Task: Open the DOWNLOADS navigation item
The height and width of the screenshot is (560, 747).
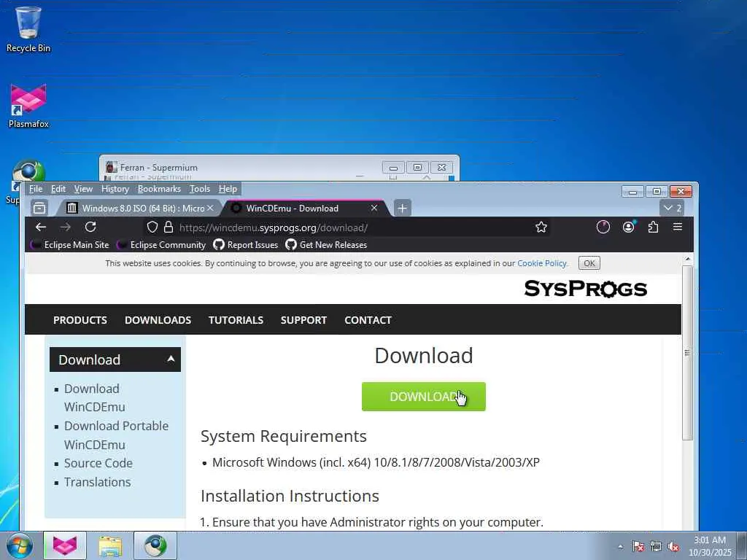Action: click(158, 320)
